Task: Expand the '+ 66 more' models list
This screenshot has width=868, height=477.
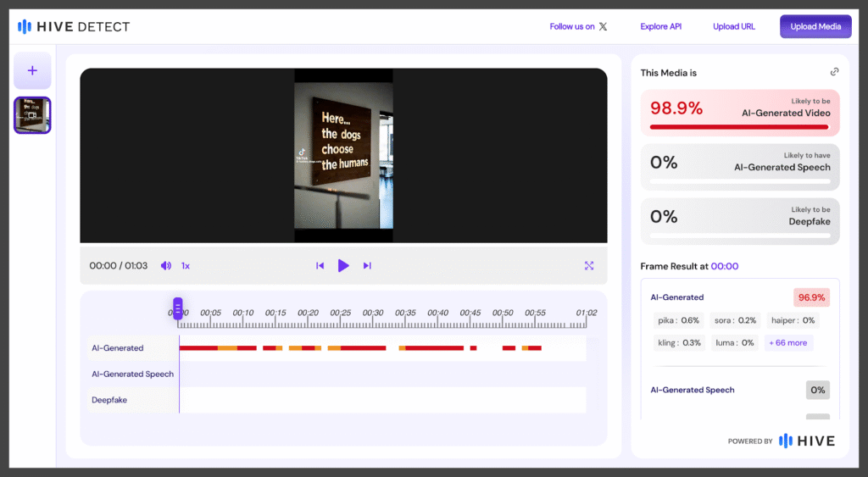Action: (x=788, y=343)
